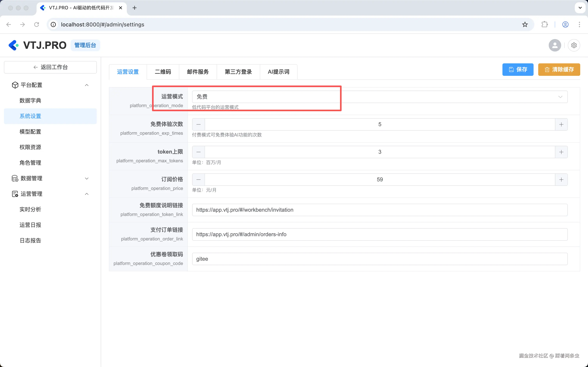This screenshot has height=367, width=588.
Task: Switch to the AI提示词 tab
Action: (x=278, y=72)
